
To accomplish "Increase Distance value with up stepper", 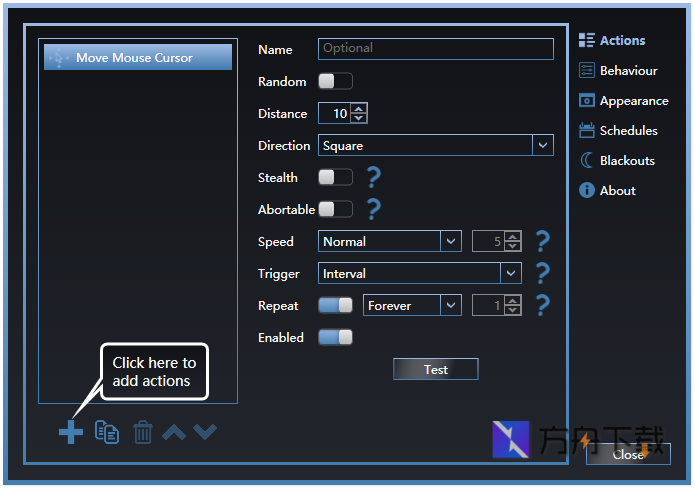I will [359, 109].
